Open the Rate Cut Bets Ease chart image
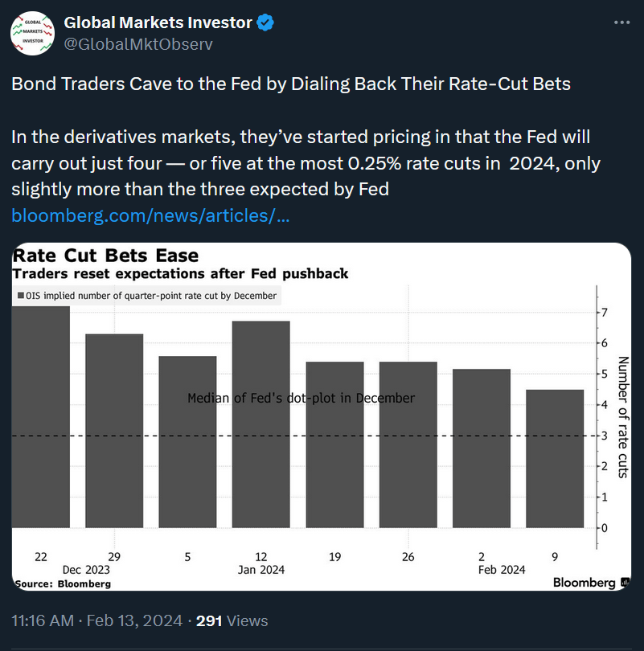 point(322,416)
